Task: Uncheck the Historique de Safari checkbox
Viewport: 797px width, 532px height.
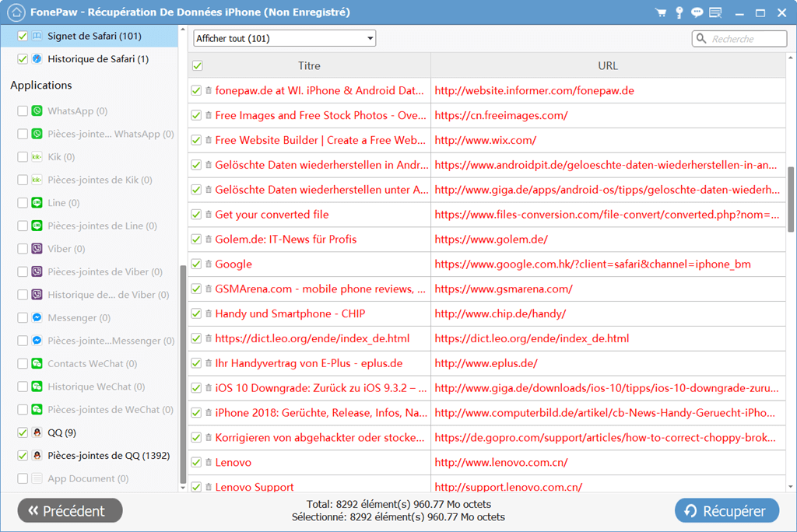Action: click(23, 59)
